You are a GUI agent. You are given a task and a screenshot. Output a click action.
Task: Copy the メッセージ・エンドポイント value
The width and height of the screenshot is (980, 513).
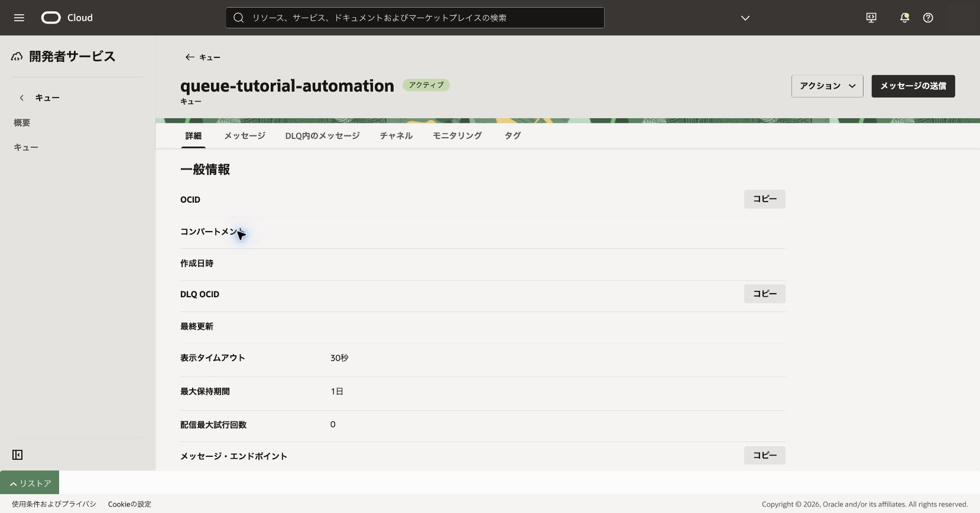tap(765, 455)
